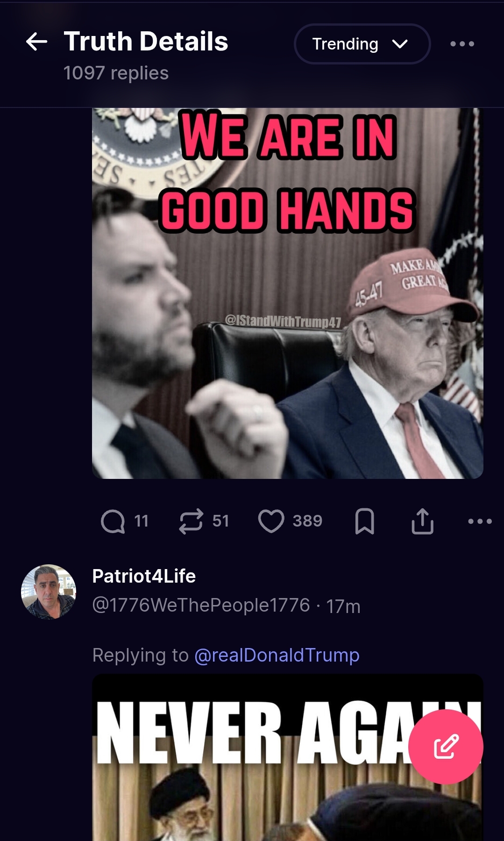Open Patriot4Life's display name
Image resolution: width=504 pixels, height=841 pixels.
[x=144, y=576]
